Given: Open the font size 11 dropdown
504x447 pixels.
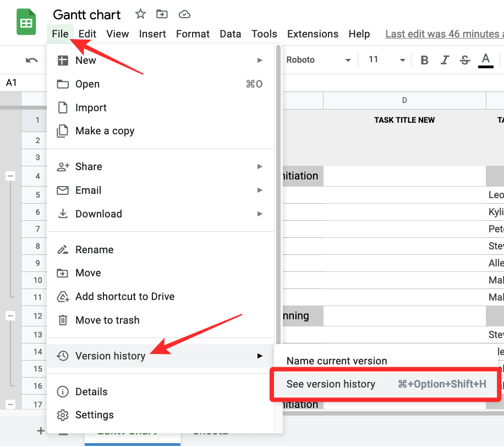Looking at the screenshot, I should click(x=386, y=60).
